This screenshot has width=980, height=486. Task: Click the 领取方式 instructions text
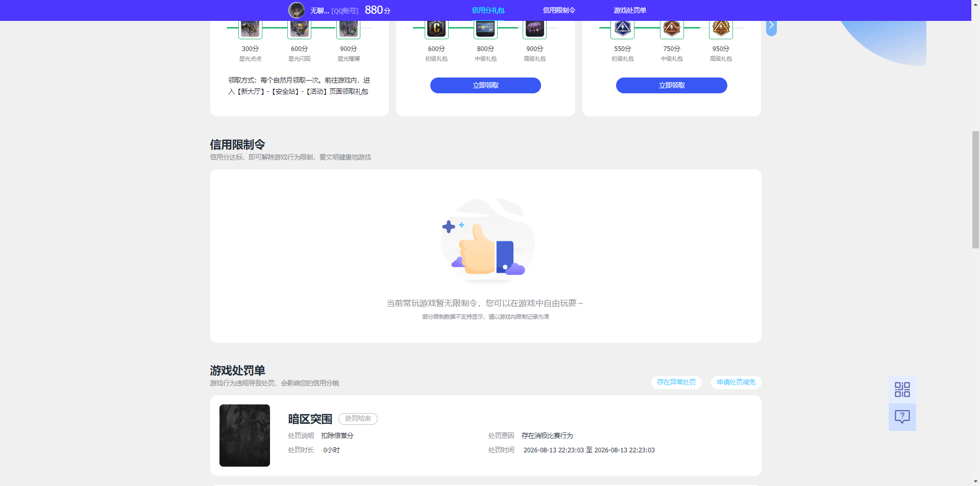299,86
